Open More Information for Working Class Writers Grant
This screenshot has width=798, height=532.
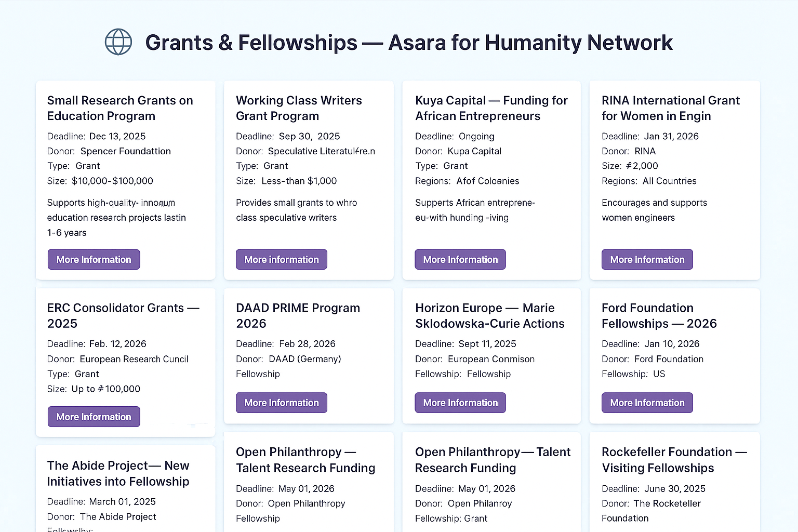click(x=282, y=259)
